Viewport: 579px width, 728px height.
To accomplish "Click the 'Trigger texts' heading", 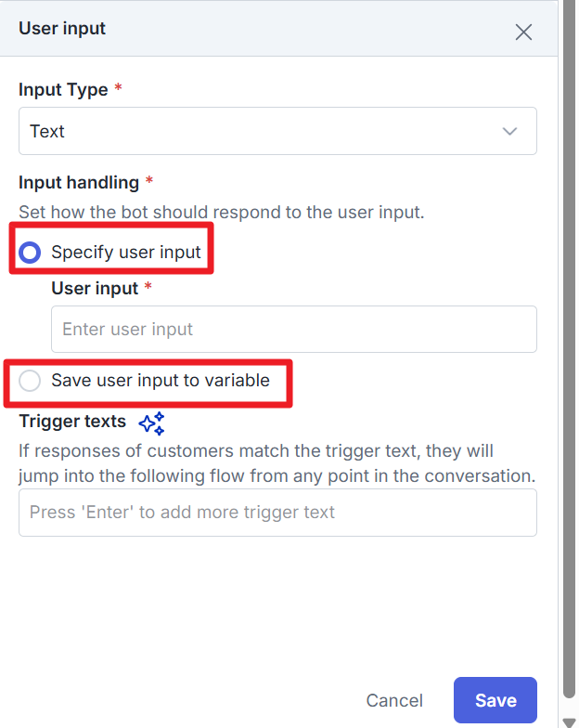I will point(72,422).
